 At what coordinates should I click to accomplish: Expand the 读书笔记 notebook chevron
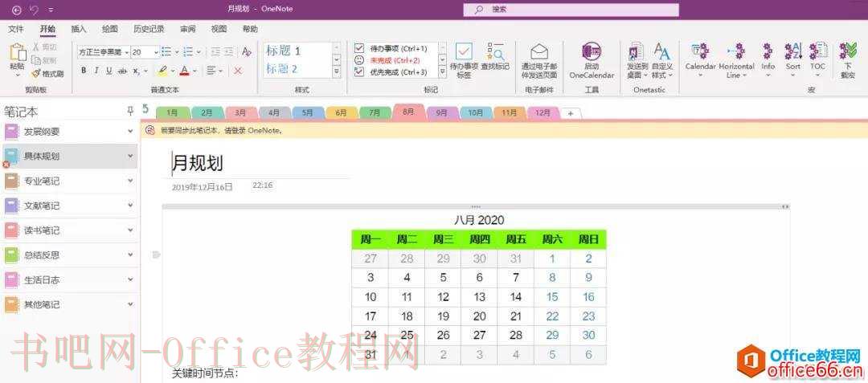tap(131, 230)
